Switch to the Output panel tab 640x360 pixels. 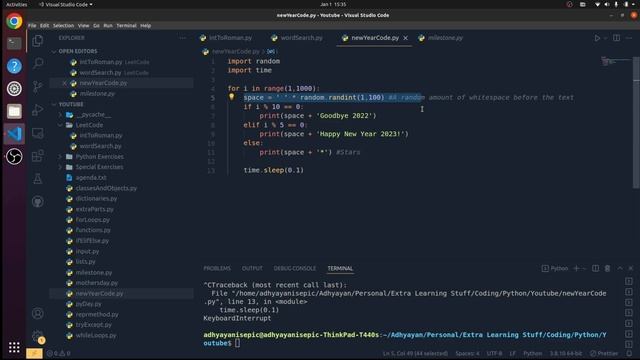pos(252,268)
